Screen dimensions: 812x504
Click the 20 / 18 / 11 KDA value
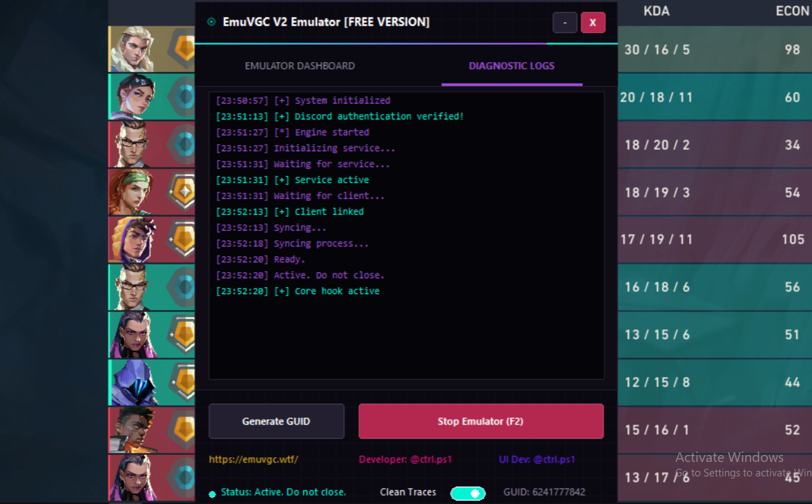tap(656, 97)
